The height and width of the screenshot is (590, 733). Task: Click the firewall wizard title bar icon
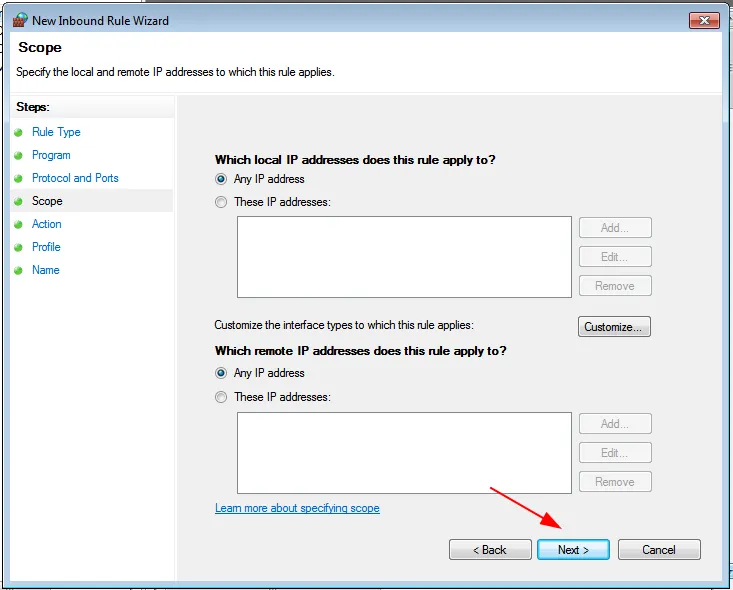pos(20,20)
